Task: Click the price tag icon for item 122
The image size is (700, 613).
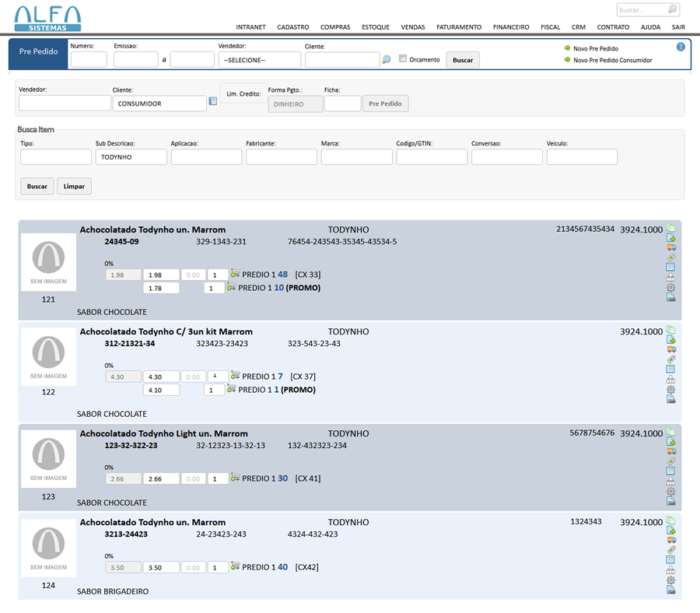Action: [671, 359]
